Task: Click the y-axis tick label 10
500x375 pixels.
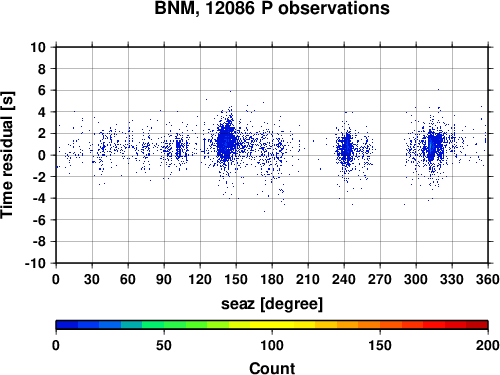Action: click(x=38, y=47)
